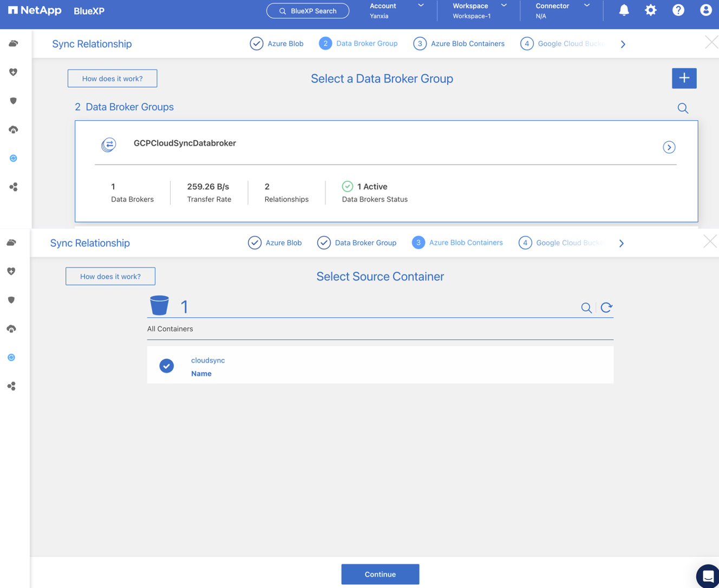Open the BlueXP Search box
The width and height of the screenshot is (719, 588).
[308, 11]
